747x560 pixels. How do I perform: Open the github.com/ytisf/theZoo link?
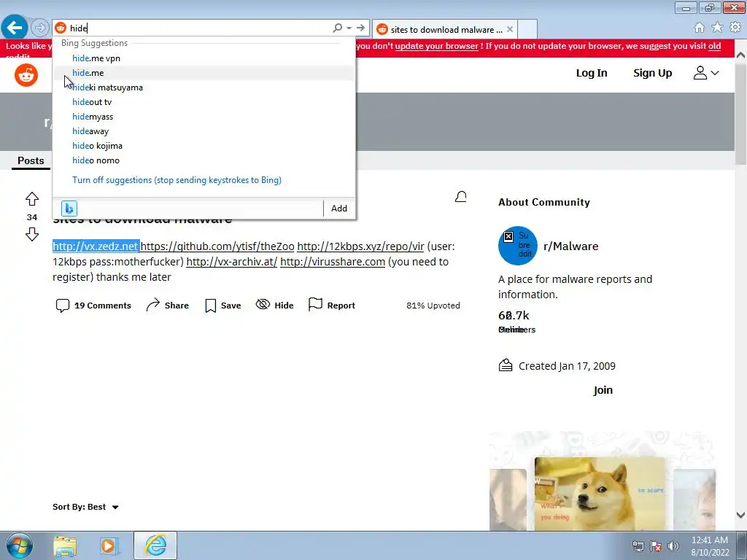pyautogui.click(x=217, y=246)
